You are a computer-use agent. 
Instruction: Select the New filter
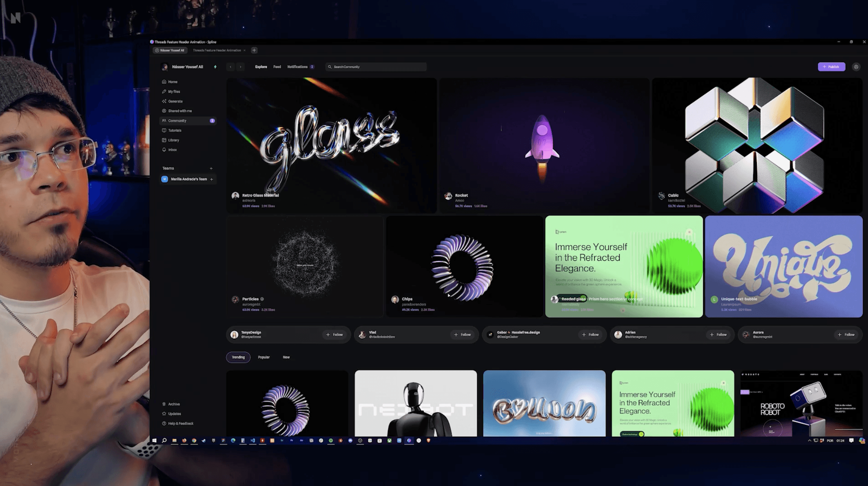point(286,357)
